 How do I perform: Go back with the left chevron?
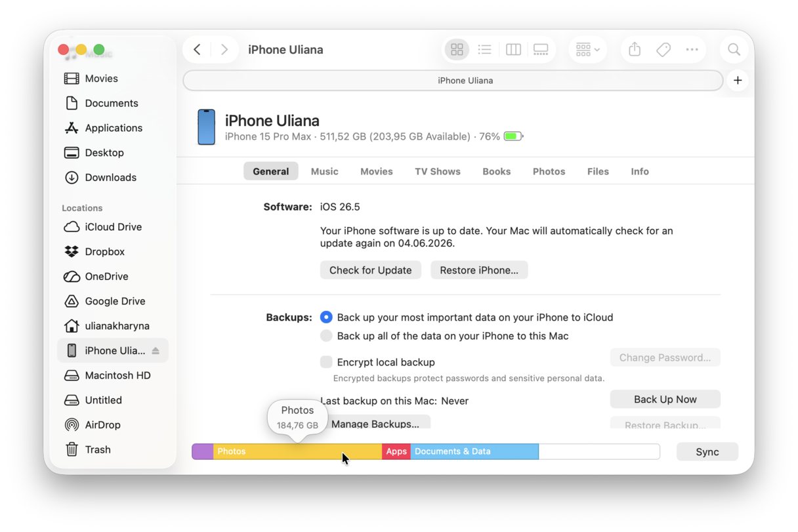[197, 49]
